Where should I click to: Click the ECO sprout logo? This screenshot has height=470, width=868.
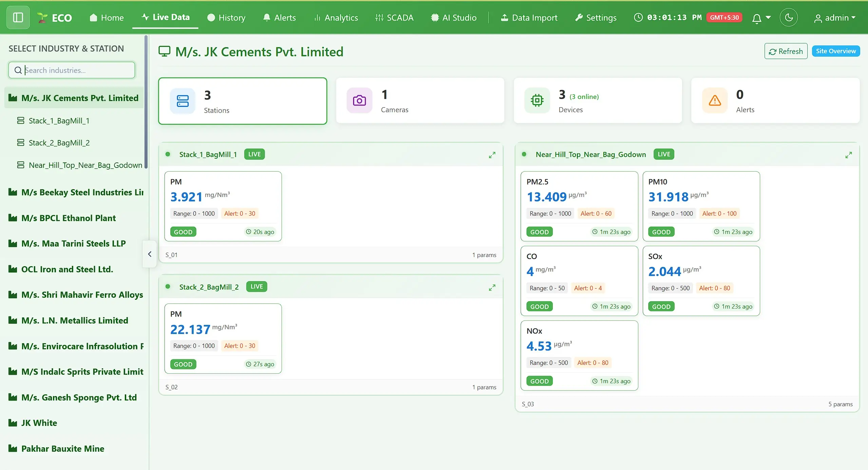click(x=42, y=18)
